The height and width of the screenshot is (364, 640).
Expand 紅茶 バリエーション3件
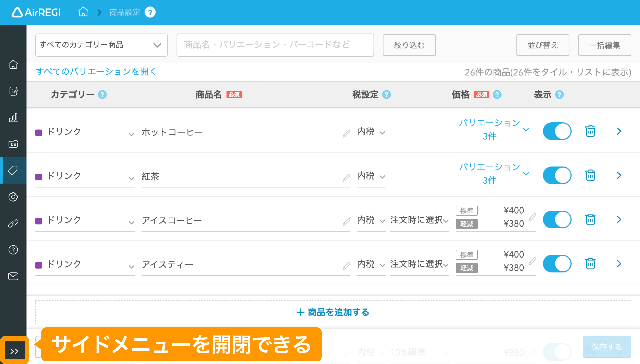(494, 174)
